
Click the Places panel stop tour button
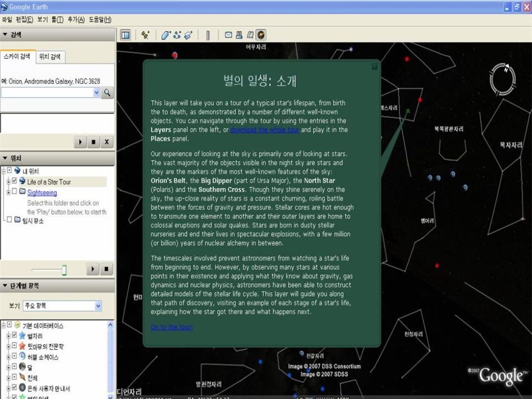106,269
